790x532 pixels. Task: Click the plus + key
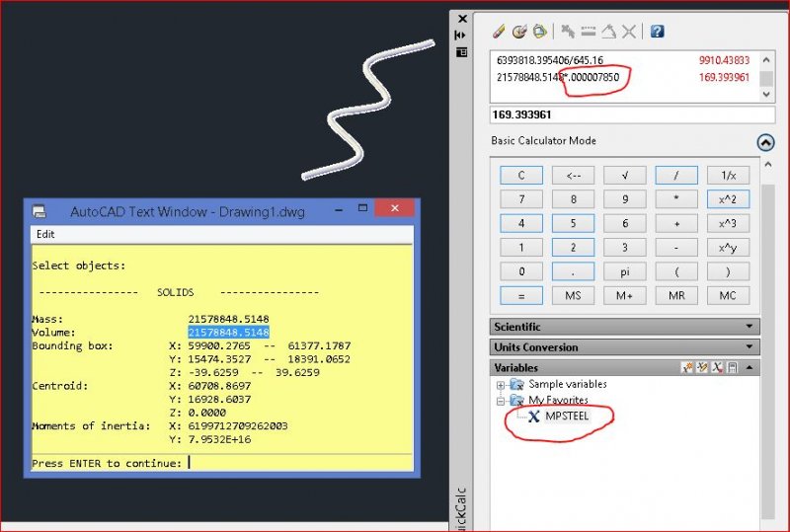(x=676, y=223)
